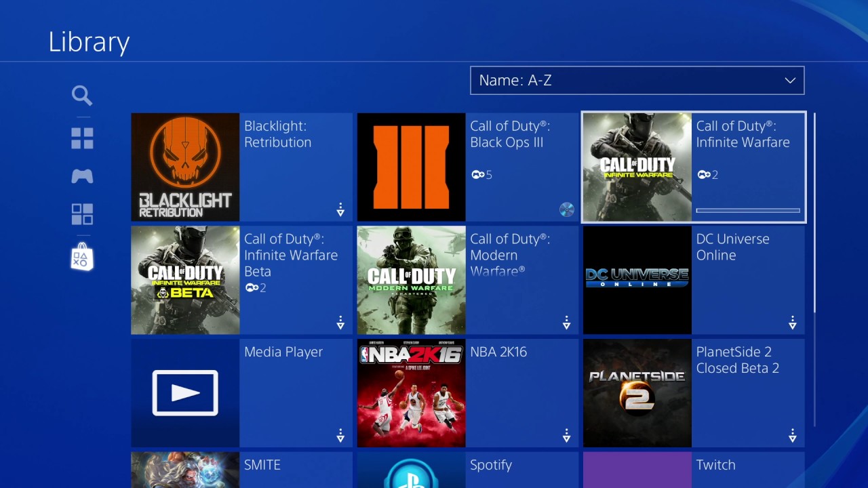Open PlanetSide 2 Closed Beta 2 title

click(737, 360)
